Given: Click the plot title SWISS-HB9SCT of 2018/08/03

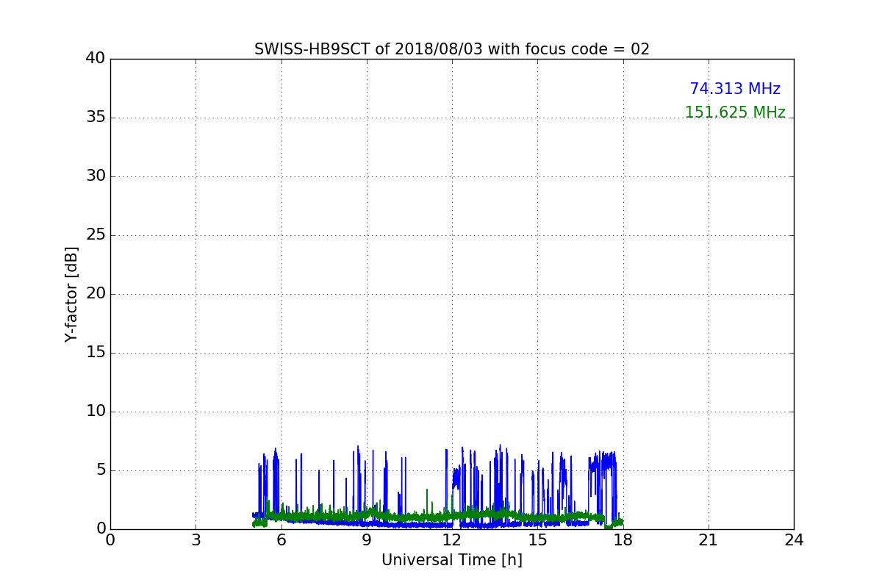Looking at the screenshot, I should [x=452, y=49].
